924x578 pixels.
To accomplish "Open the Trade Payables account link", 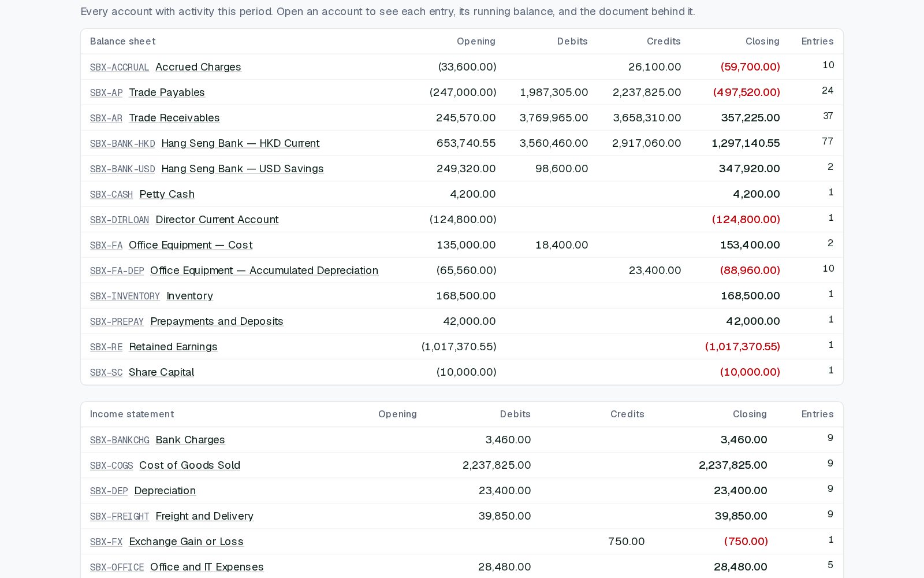I will click(x=167, y=92).
